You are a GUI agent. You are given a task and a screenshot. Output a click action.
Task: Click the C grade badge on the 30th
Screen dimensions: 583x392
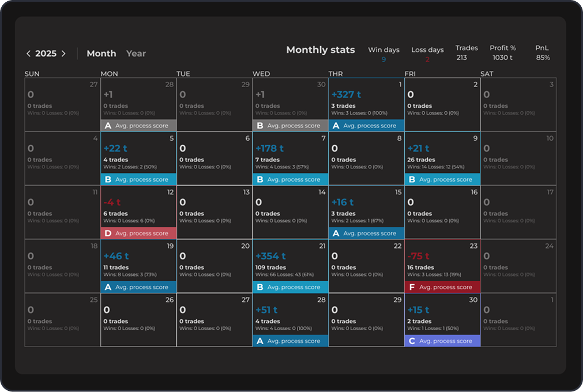pos(411,341)
